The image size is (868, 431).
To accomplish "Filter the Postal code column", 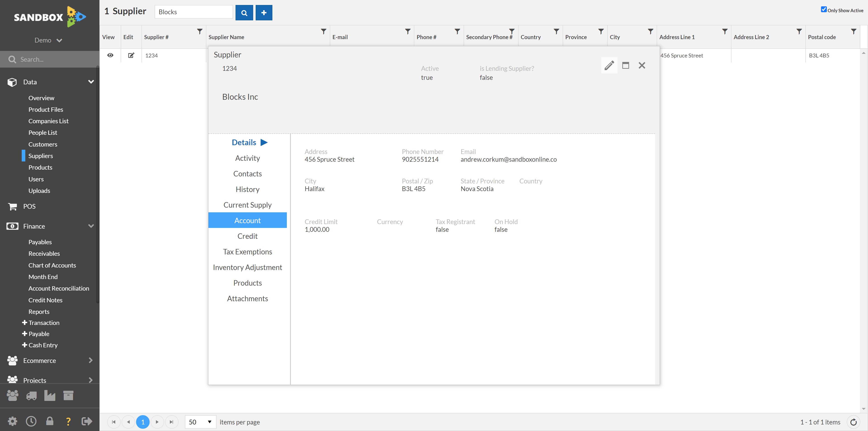I will [854, 31].
